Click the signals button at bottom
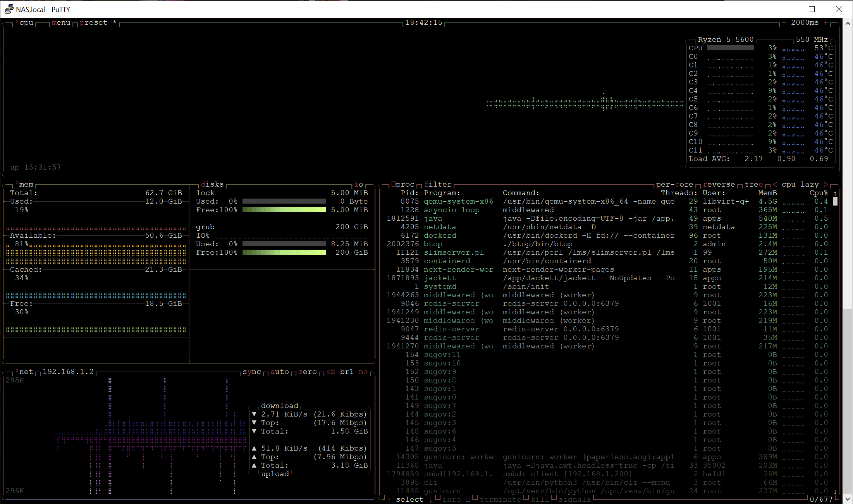 pos(574,499)
